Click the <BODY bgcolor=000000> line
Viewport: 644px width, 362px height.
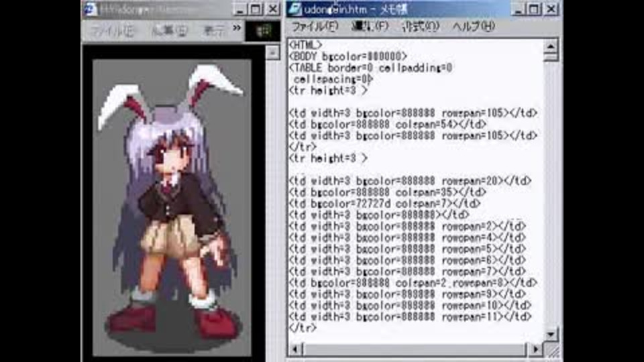[x=348, y=56]
